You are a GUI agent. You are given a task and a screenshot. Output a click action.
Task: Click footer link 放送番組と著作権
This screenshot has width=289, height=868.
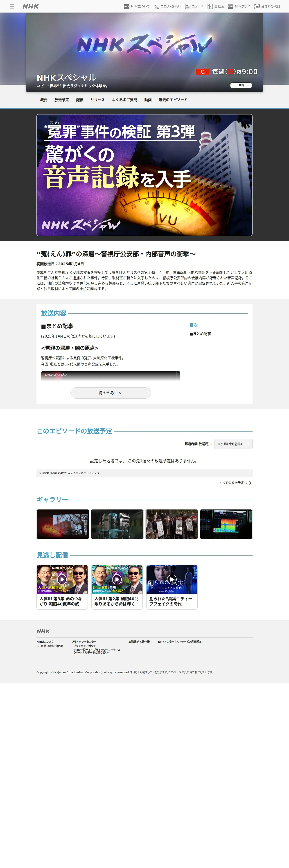tap(139, 642)
